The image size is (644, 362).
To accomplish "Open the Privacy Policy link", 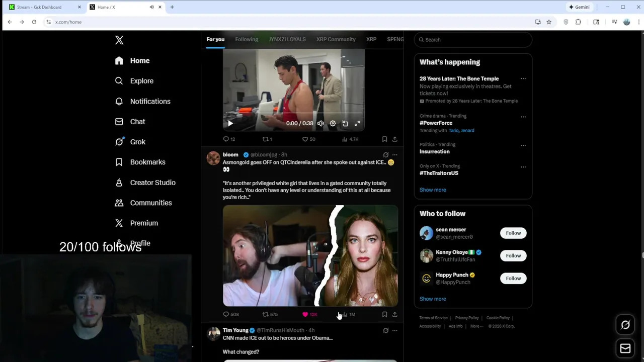I will (467, 318).
